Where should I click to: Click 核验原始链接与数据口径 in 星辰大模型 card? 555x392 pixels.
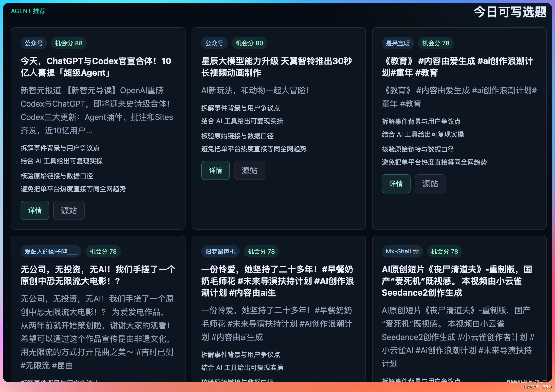(x=237, y=136)
